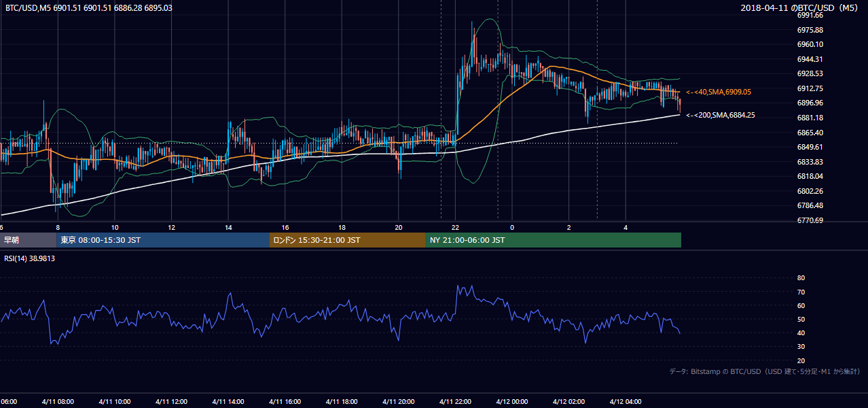Select the 早朝 session bar
Viewport: 868px width, 408px height.
[28, 240]
